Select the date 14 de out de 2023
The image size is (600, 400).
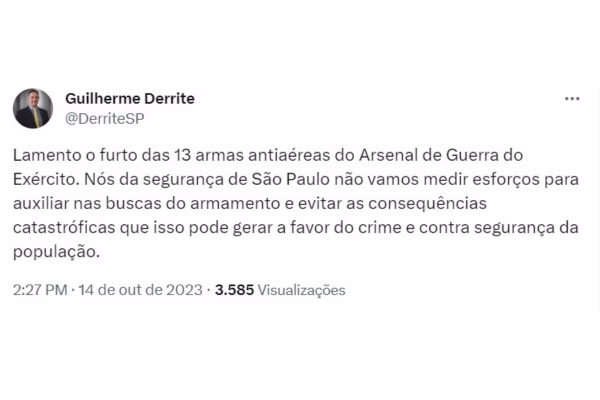[140, 290]
